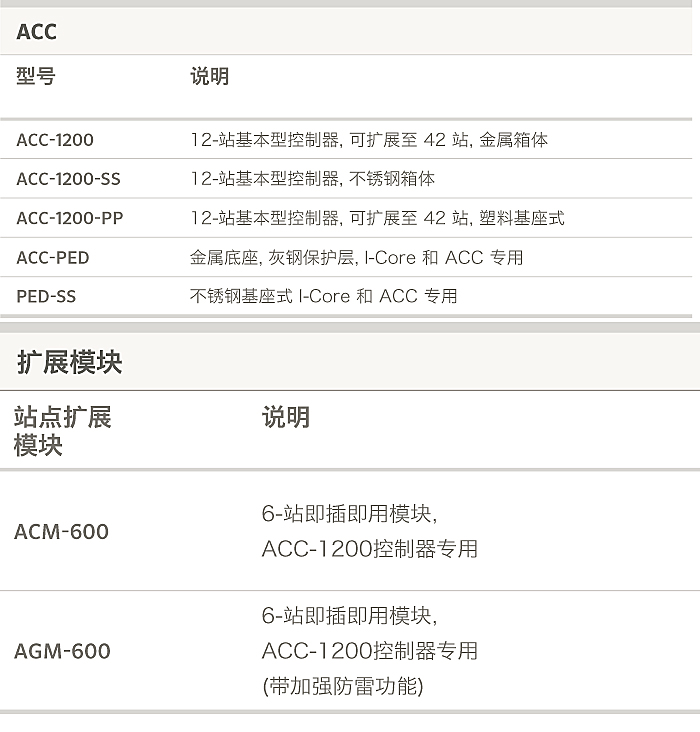Select the ACC-1200-PP model cell
The width and height of the screenshot is (700, 732).
pyautogui.click(x=70, y=218)
